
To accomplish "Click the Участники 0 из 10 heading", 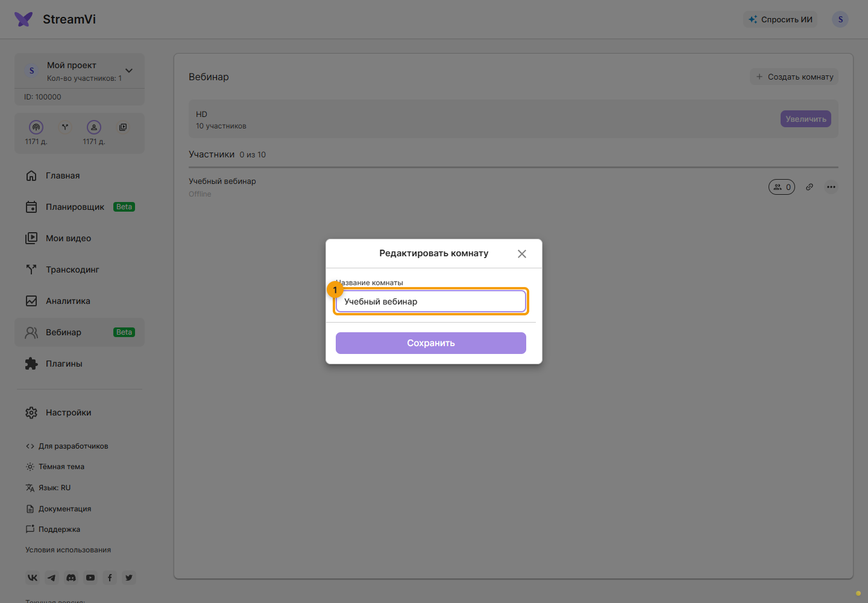I will [227, 154].
